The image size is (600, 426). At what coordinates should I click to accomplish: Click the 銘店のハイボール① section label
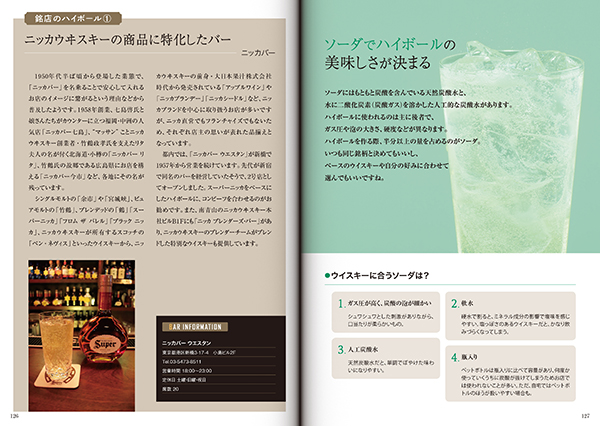73,18
